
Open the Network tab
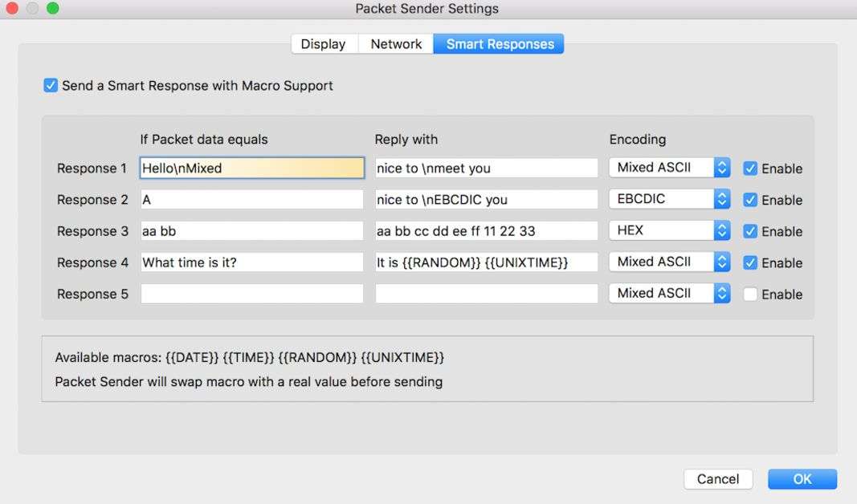[396, 43]
